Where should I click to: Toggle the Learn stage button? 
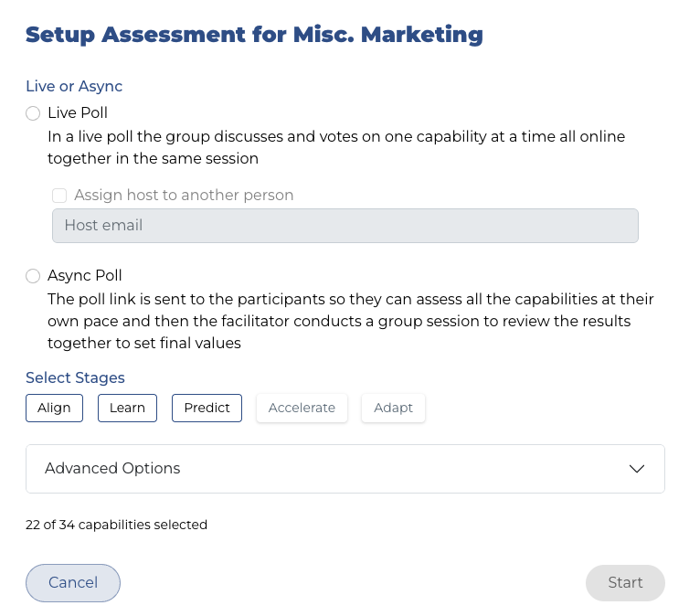(x=127, y=408)
